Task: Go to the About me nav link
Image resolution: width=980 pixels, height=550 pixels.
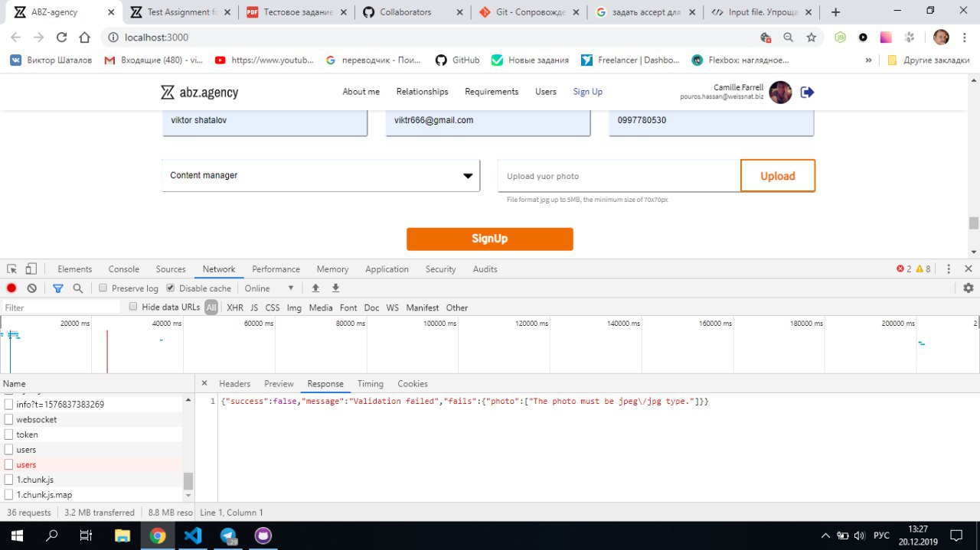Action: [x=361, y=92]
